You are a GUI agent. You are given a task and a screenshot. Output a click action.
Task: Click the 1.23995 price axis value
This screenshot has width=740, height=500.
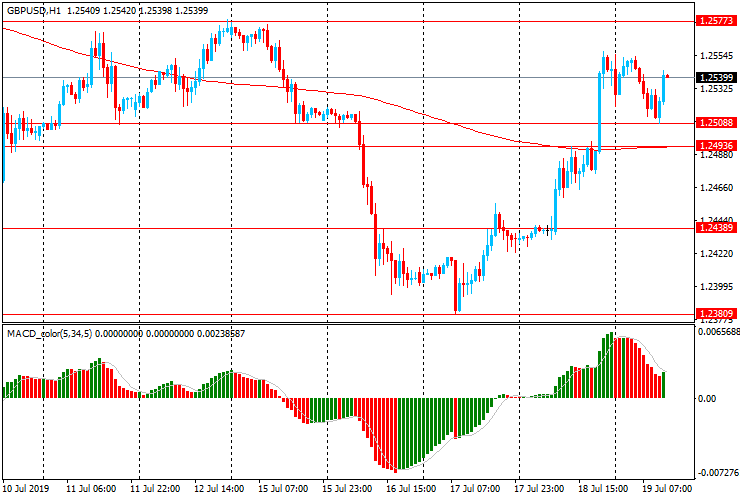[x=716, y=287]
